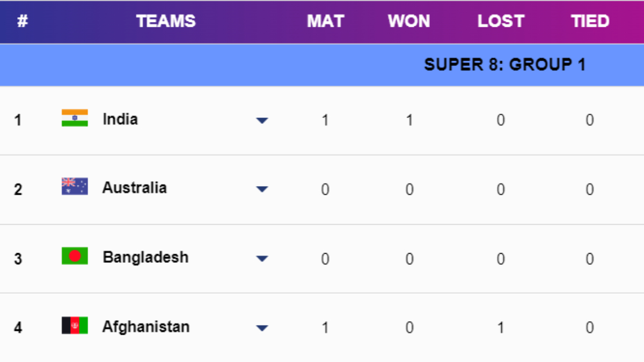
Task: Click the Super 8: Group 1 heading
Action: tap(504, 65)
